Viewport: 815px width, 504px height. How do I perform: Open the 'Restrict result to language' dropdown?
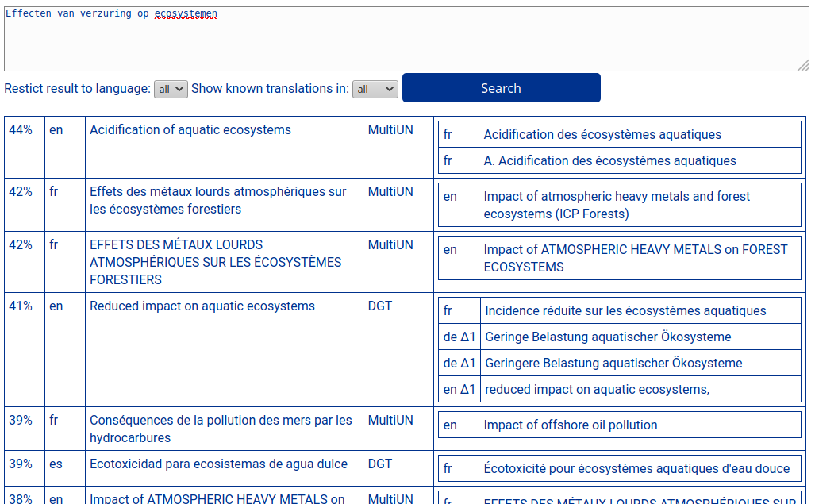tap(171, 89)
